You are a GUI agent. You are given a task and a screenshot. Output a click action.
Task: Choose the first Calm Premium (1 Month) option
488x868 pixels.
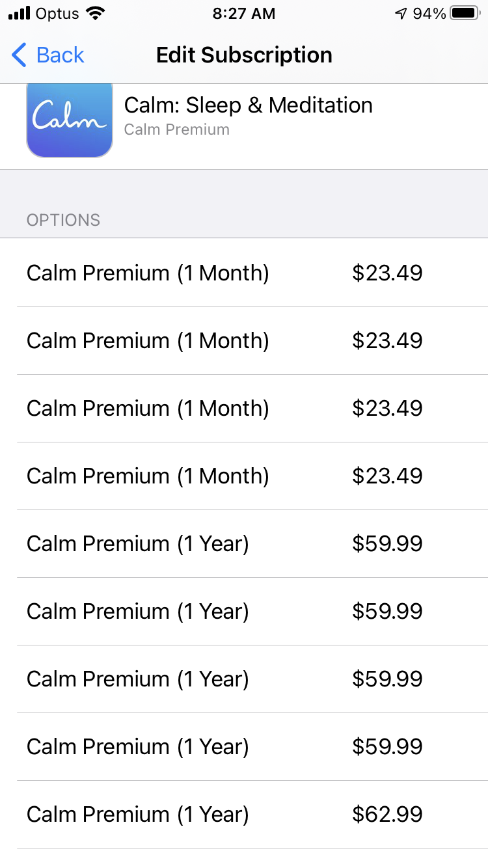244,273
